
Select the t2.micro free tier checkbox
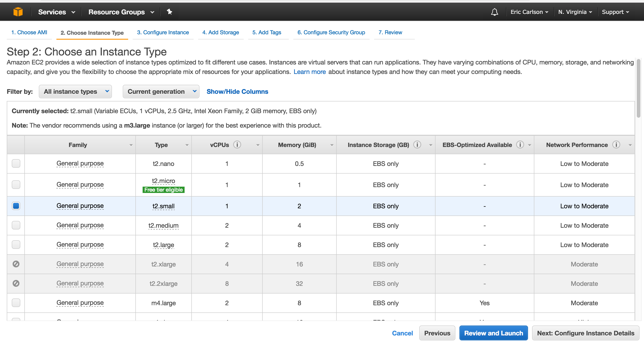click(16, 184)
